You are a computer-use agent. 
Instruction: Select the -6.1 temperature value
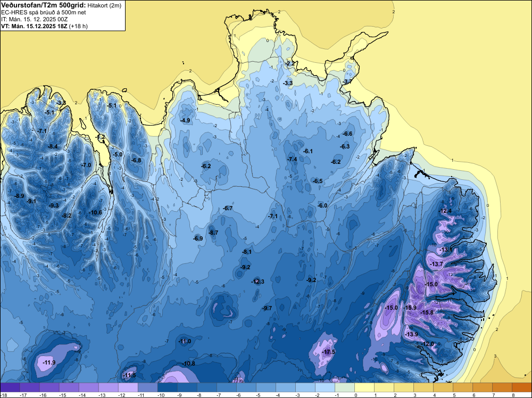[307, 151]
